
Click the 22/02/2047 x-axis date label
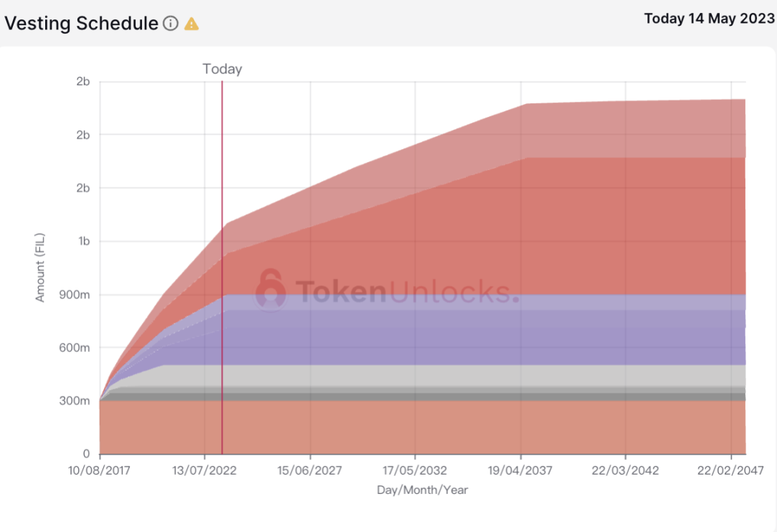[730, 470]
